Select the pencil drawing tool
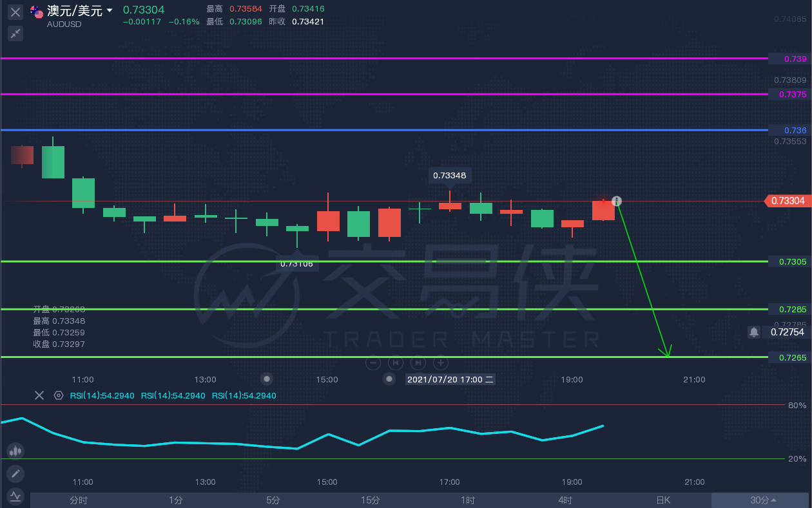The image size is (812, 508). (x=15, y=475)
